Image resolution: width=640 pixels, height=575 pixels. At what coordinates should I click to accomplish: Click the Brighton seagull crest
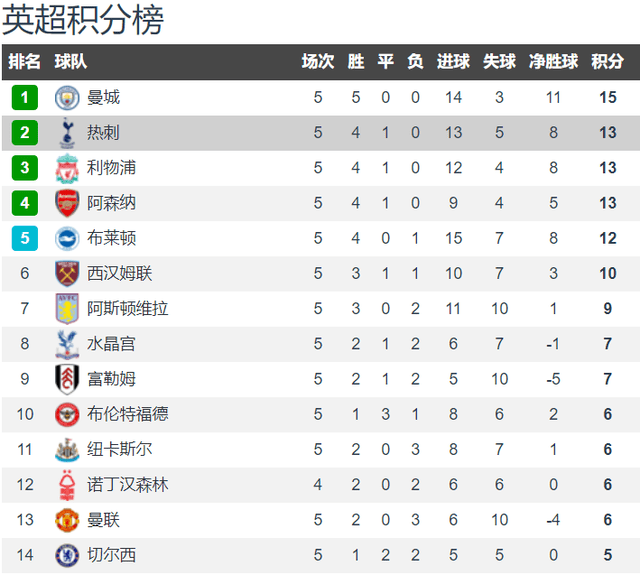(67, 238)
